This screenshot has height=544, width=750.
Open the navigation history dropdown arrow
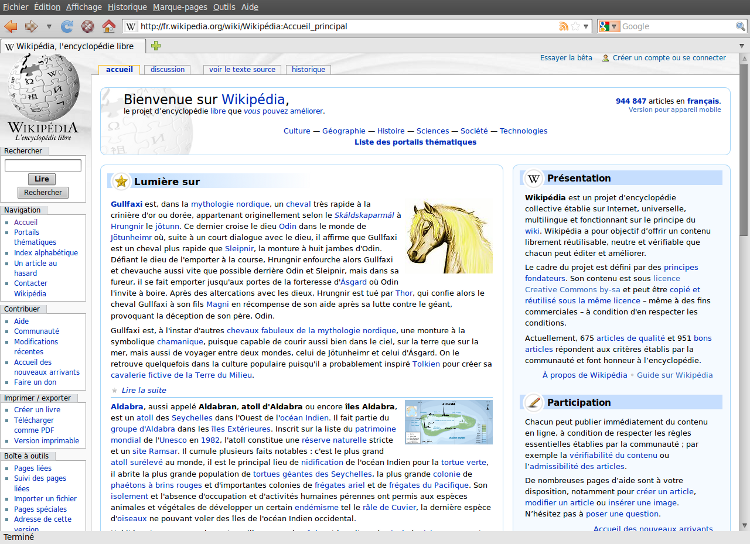pyautogui.click(x=49, y=27)
